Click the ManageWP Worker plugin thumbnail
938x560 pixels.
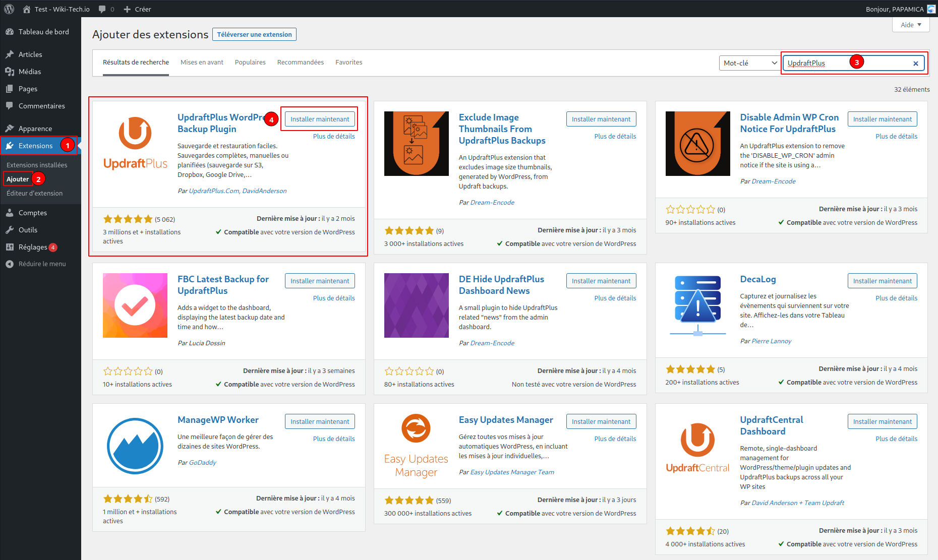pyautogui.click(x=135, y=446)
